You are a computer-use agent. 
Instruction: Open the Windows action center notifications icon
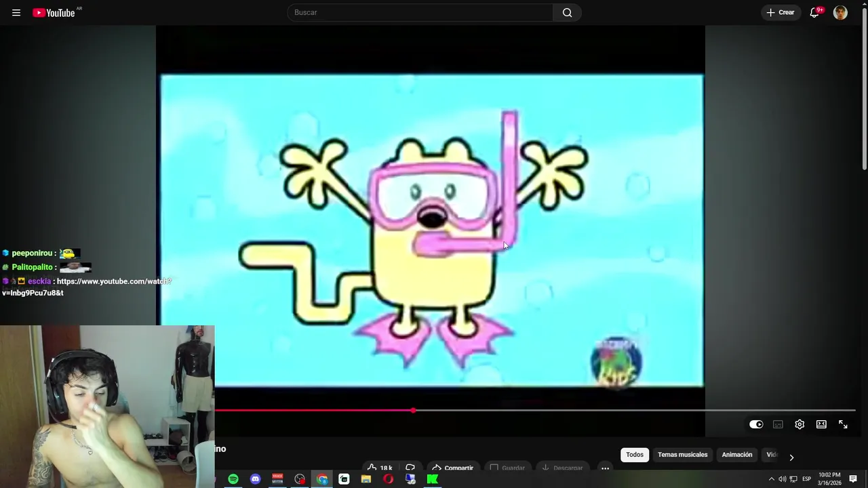click(853, 479)
